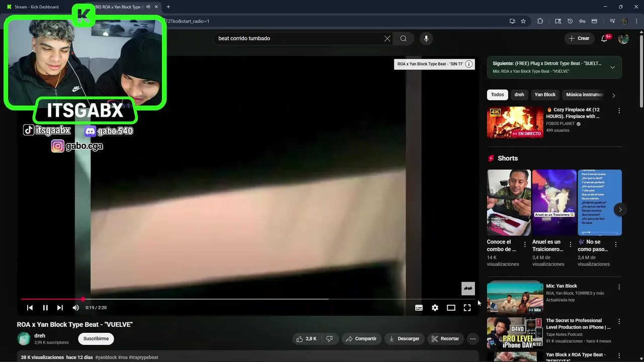Close the ROA x Yan Block browser tab
The height and width of the screenshot is (362, 644).
click(156, 7)
